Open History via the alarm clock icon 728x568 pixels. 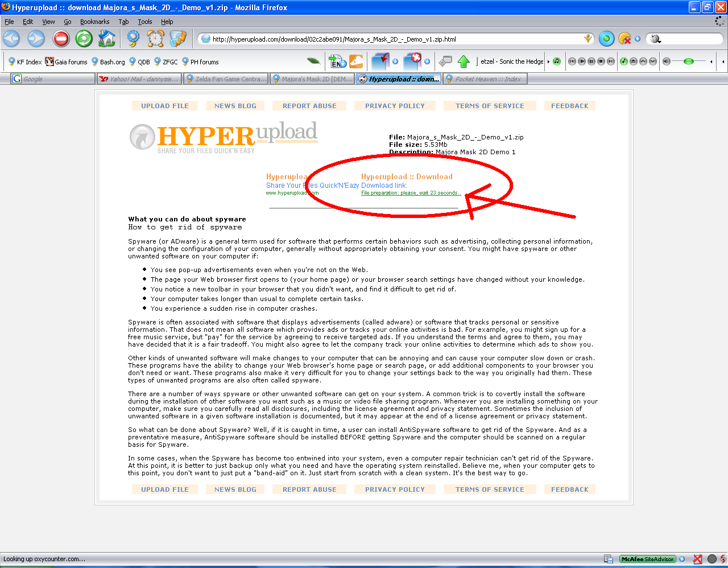pyautogui.click(x=155, y=39)
